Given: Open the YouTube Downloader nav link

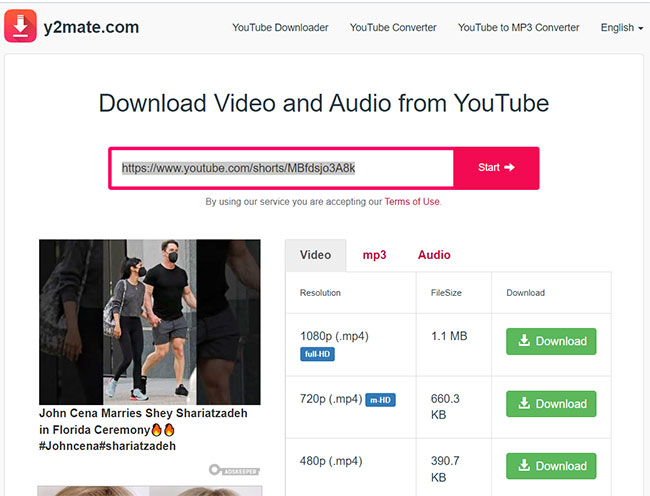Looking at the screenshot, I should [280, 27].
